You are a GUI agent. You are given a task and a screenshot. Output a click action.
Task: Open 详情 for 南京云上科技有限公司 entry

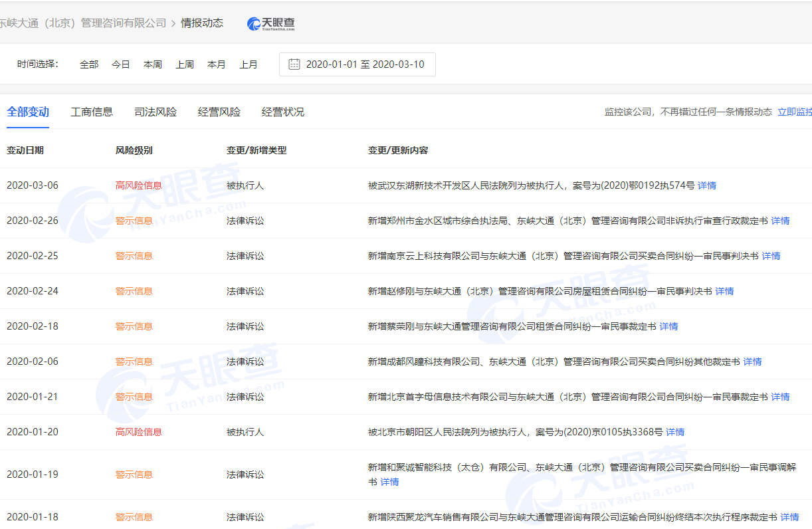[x=771, y=256]
